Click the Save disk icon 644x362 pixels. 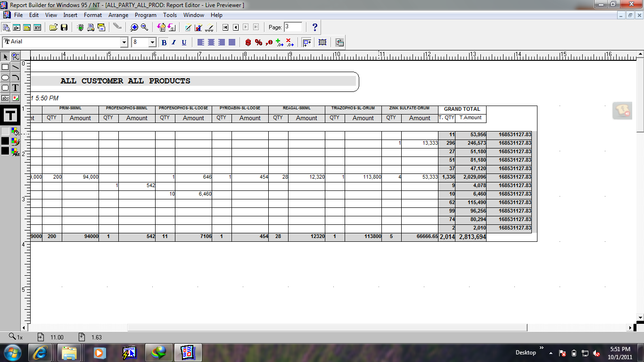click(64, 27)
